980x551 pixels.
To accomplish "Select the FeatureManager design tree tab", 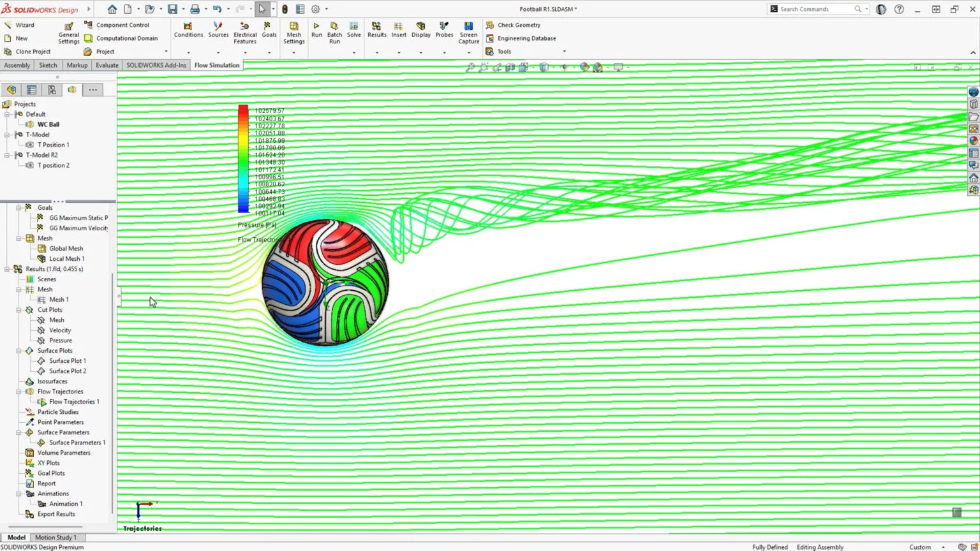I will click(11, 90).
